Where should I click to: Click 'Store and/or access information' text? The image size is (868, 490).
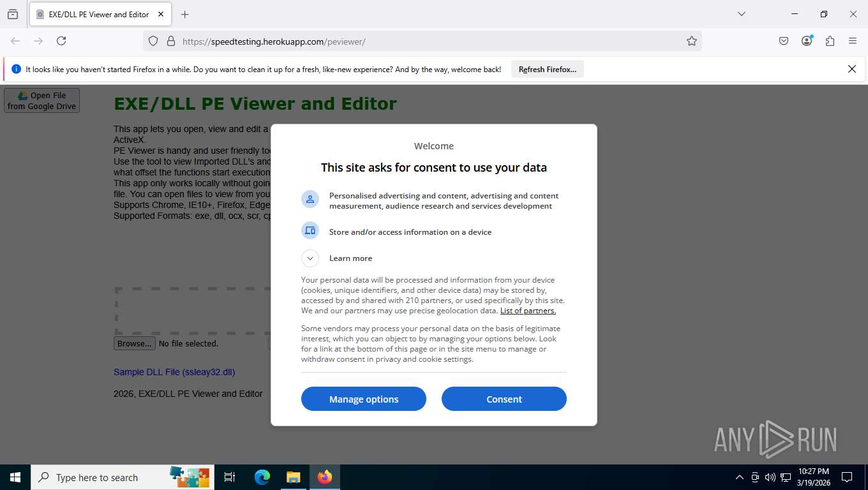(410, 232)
